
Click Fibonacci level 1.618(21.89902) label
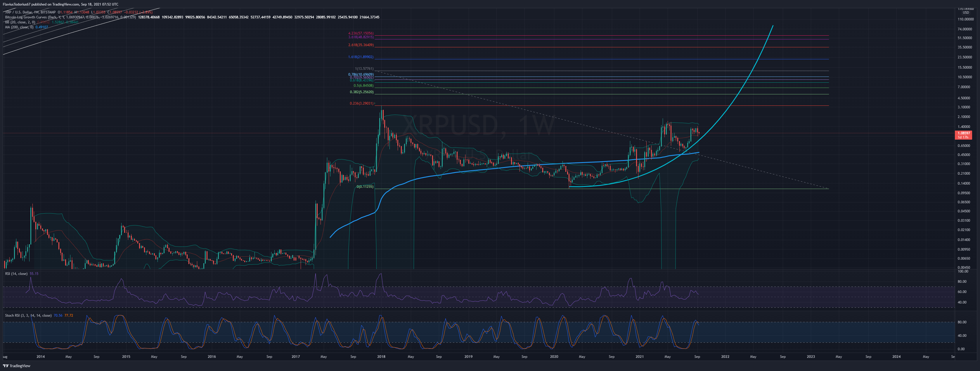tap(361, 57)
